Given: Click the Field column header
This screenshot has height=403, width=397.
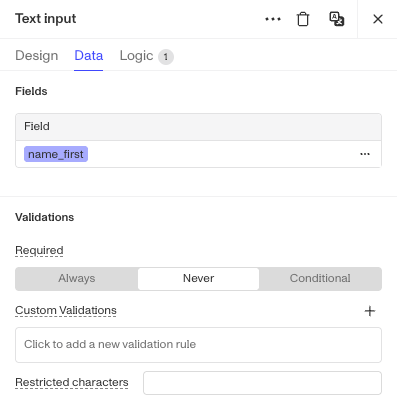Looking at the screenshot, I should point(198,127).
